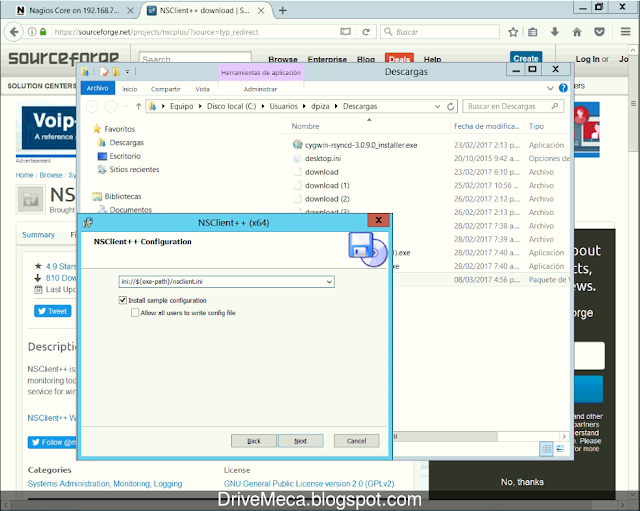The image size is (640, 511).
Task: Open GNU General Public License link
Action: [x=309, y=484]
